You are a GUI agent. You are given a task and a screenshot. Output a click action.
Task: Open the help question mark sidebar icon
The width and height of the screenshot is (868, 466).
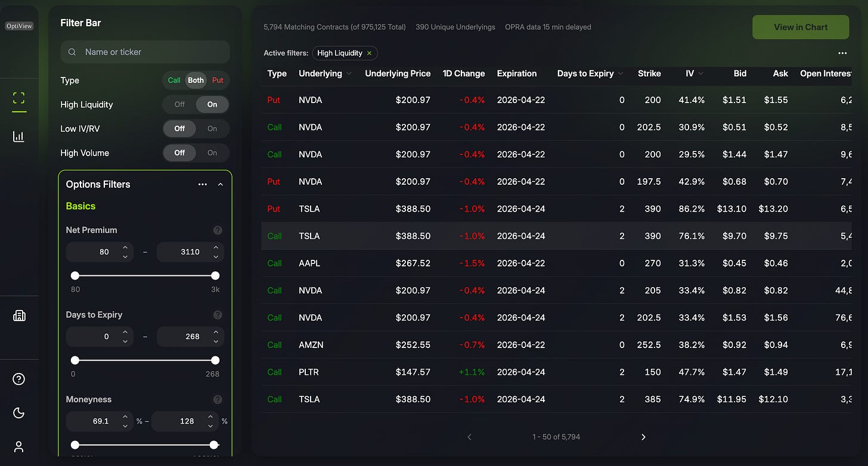(x=19, y=379)
